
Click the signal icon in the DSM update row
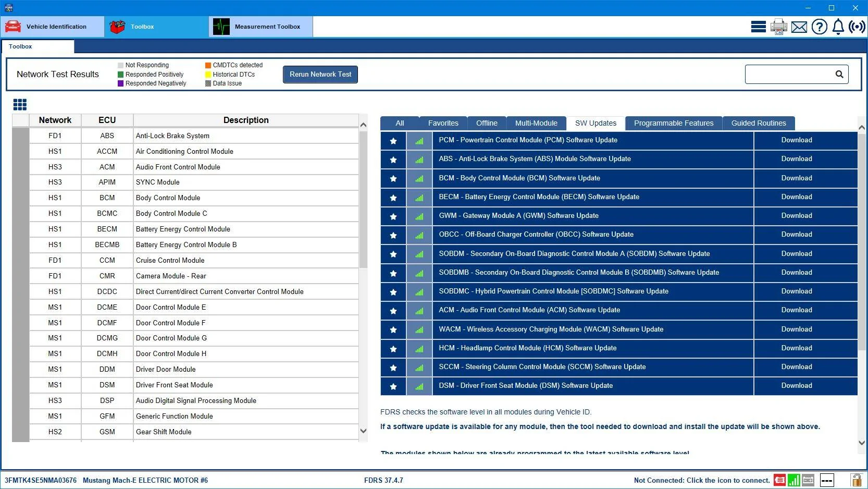click(x=419, y=386)
